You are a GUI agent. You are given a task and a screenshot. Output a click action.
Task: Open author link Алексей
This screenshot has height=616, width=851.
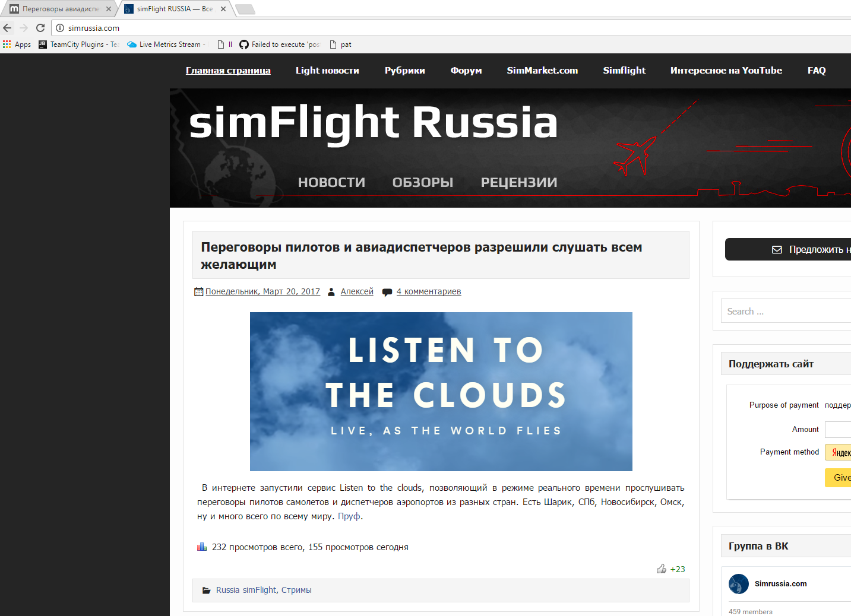click(x=357, y=291)
